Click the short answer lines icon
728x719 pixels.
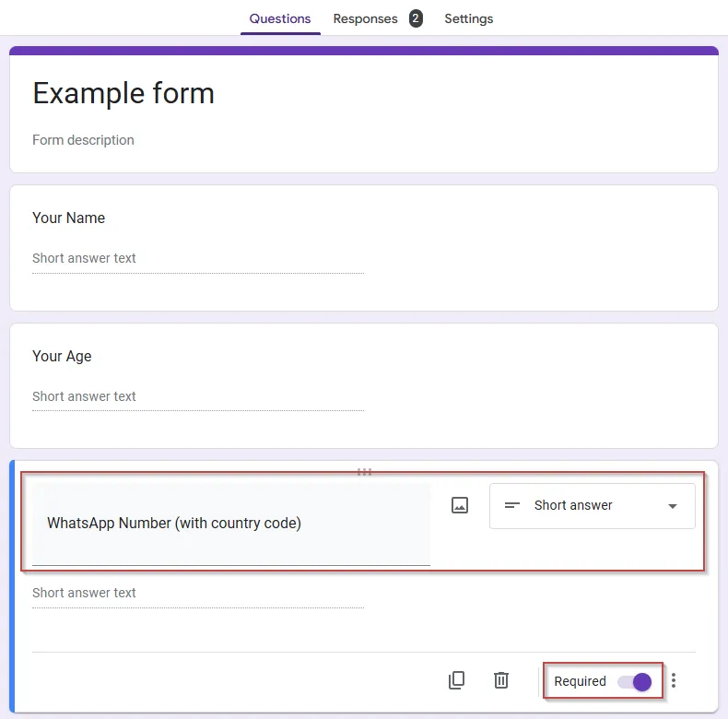point(512,505)
